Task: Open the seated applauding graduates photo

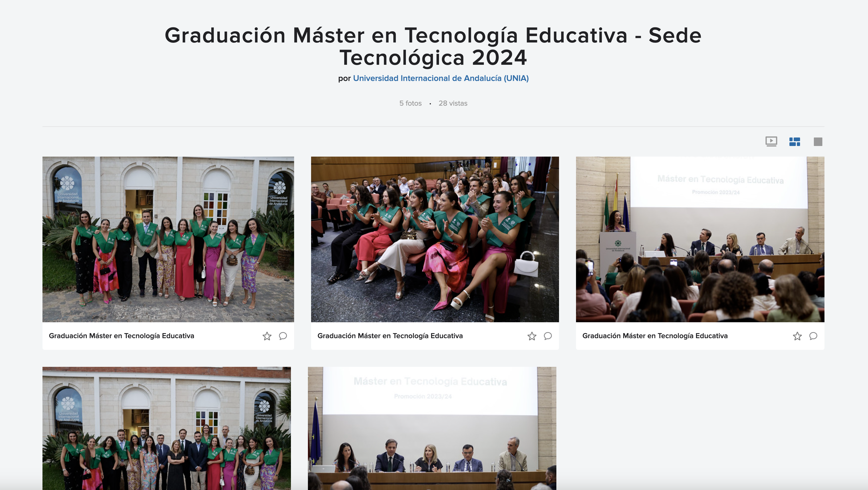Action: 435,239
